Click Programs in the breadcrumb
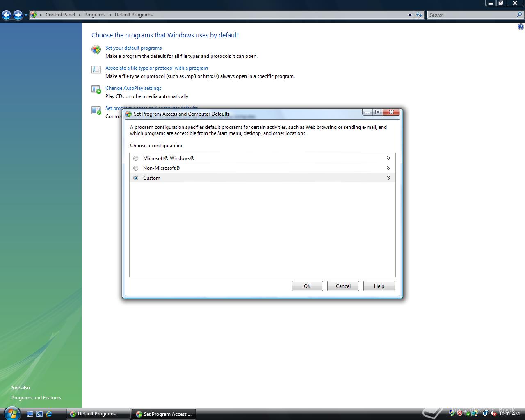Viewport: 525px width, 420px height. click(95, 15)
